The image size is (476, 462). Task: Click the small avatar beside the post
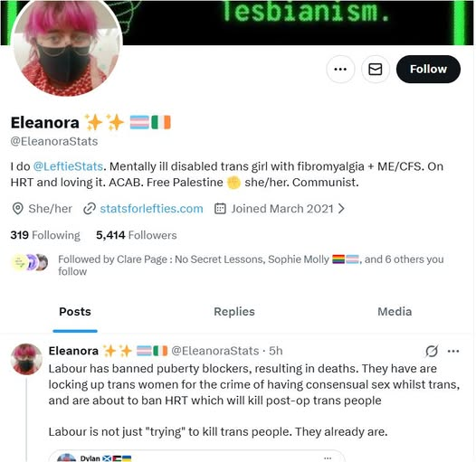click(x=26, y=359)
